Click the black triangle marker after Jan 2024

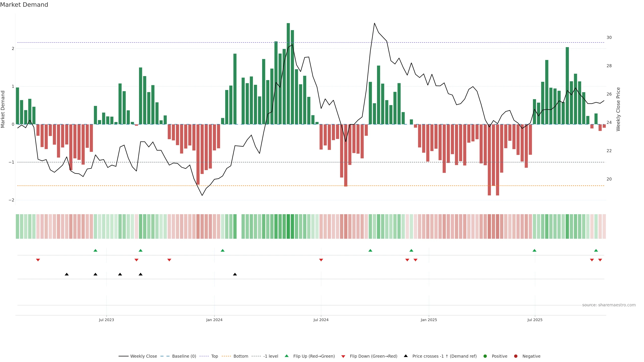(235, 274)
